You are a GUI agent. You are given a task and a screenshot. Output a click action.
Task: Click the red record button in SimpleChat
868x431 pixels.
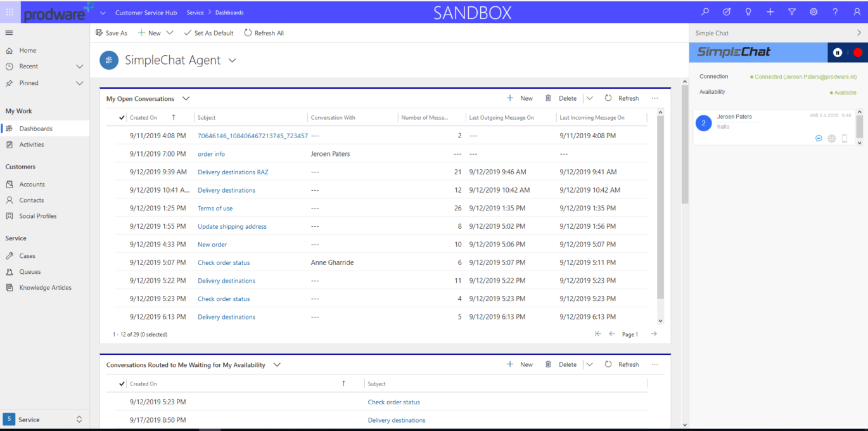(x=858, y=53)
